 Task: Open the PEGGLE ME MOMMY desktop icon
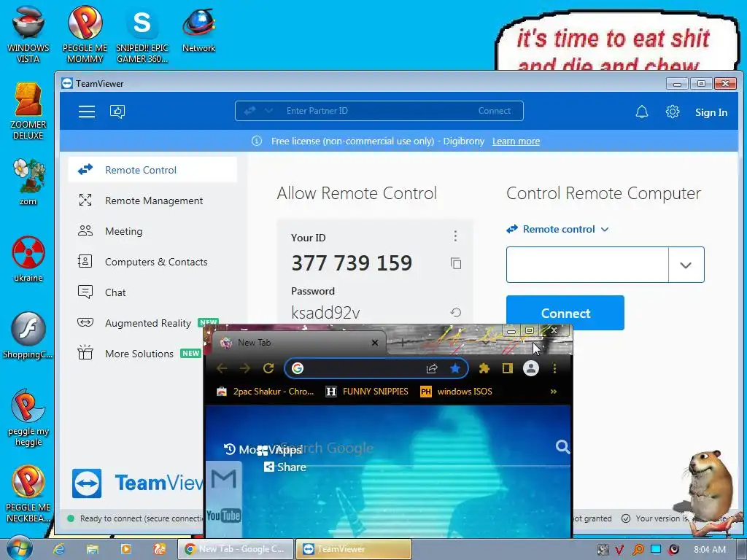(x=85, y=34)
